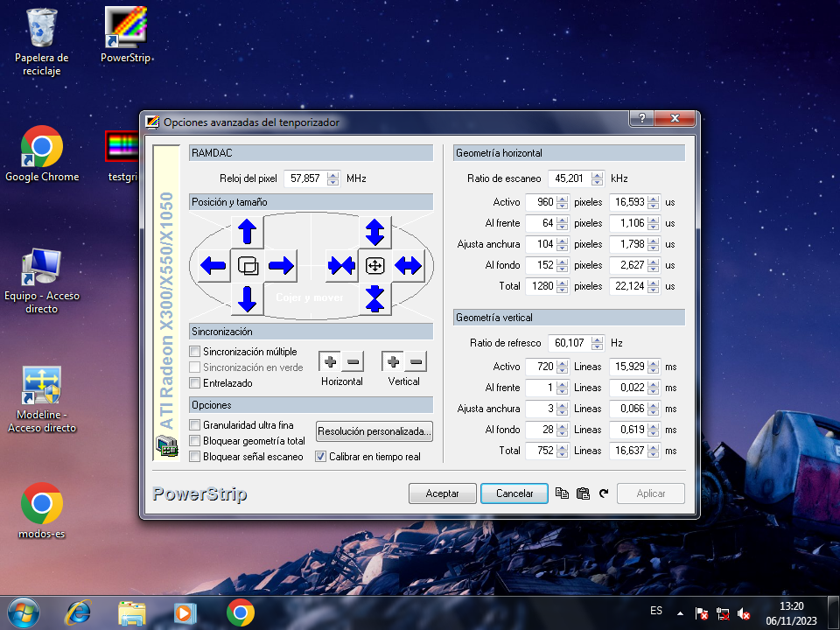
Task: Click the move screen up arrow
Action: [x=248, y=232]
